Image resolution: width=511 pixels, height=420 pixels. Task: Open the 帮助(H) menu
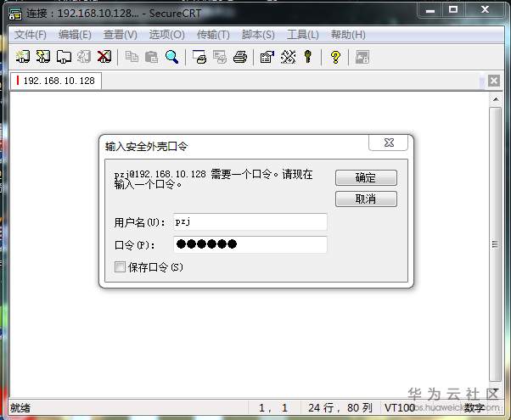pos(348,35)
